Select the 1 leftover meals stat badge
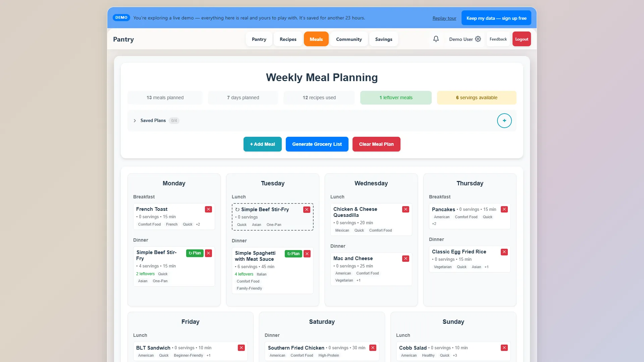The image size is (644, 362). pos(396,98)
